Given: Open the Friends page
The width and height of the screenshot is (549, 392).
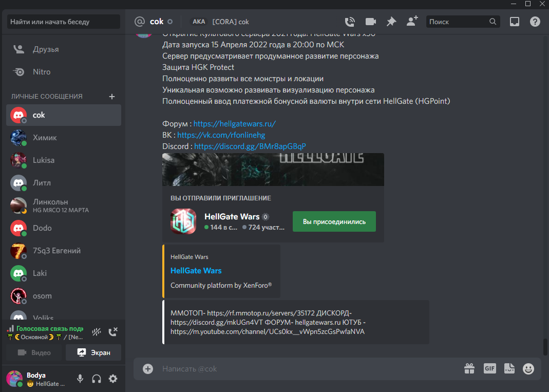Looking at the screenshot, I should 64,49.
